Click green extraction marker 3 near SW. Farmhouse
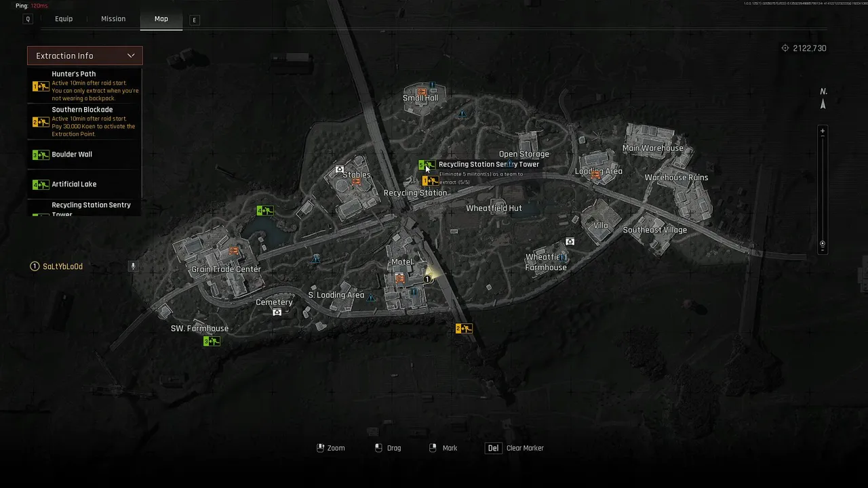Viewport: 868px width, 488px height. click(212, 342)
